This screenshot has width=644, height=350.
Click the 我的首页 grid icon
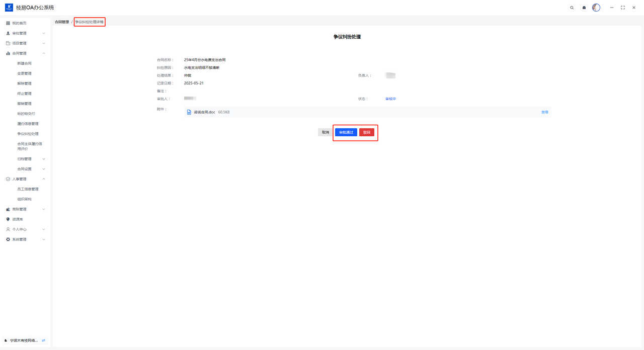[8, 23]
